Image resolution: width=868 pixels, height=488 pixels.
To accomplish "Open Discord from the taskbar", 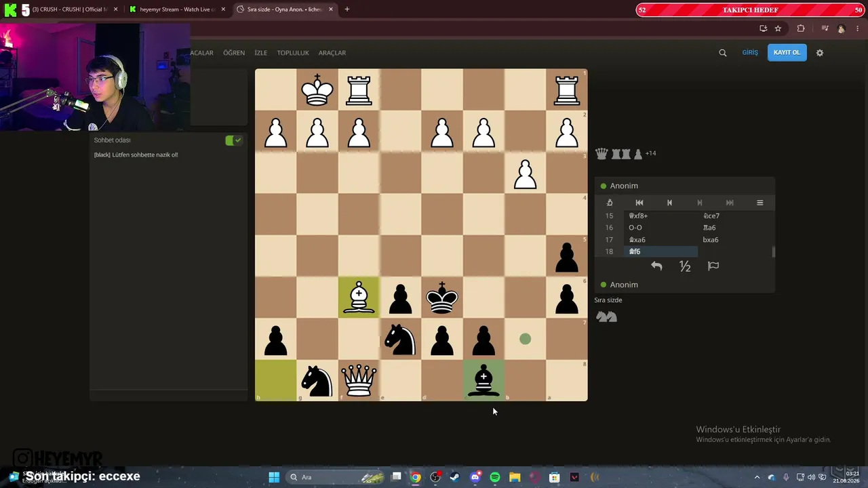I will pyautogui.click(x=475, y=477).
